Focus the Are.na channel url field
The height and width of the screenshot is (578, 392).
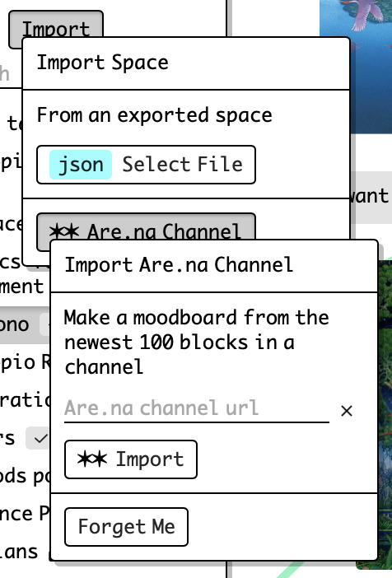(x=197, y=409)
